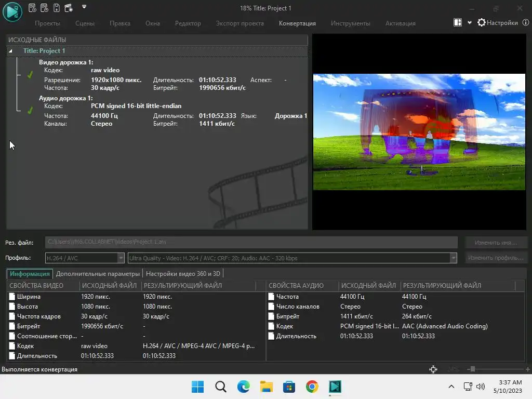The image size is (532, 399).
Task: Click the gear icon next to Настройки
Action: (481, 23)
